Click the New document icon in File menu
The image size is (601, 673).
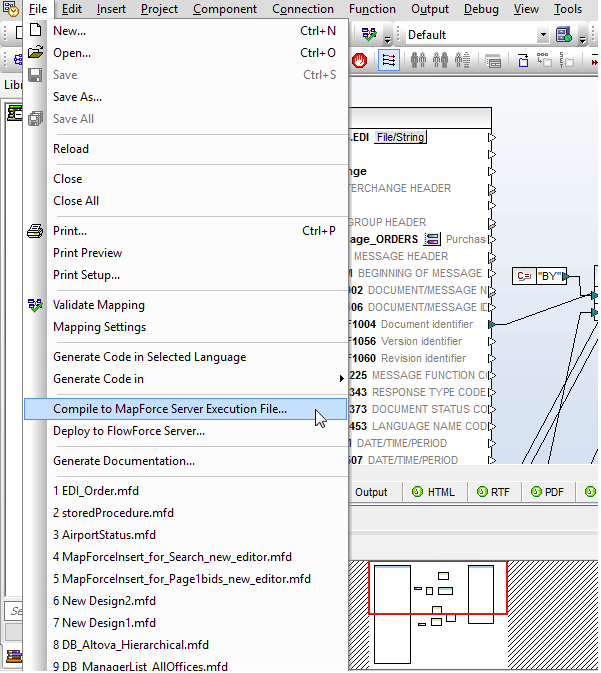point(36,30)
